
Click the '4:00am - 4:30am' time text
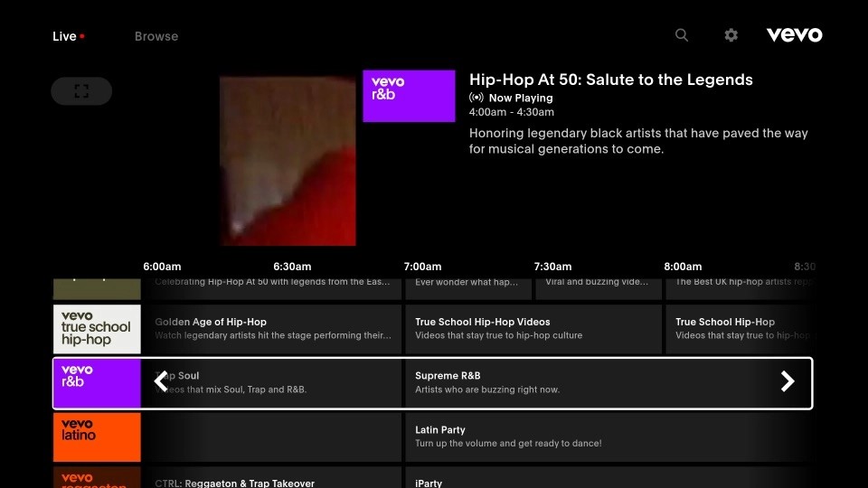tap(512, 112)
